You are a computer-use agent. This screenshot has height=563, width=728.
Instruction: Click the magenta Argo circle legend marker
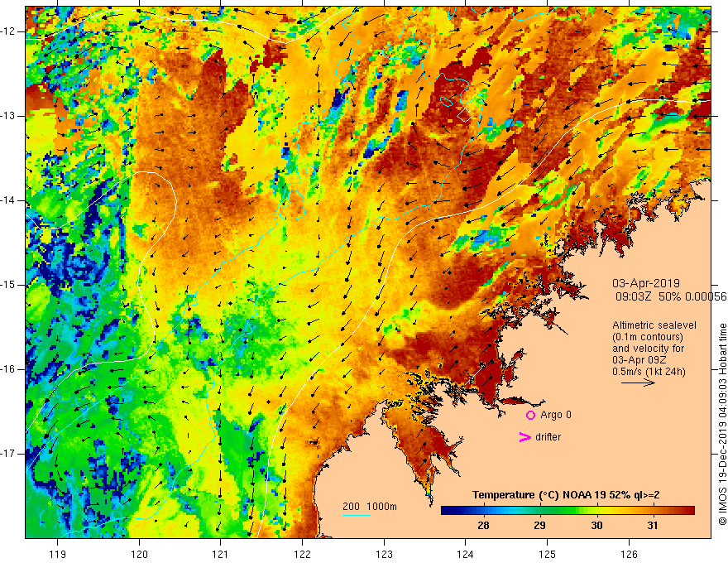(x=530, y=415)
